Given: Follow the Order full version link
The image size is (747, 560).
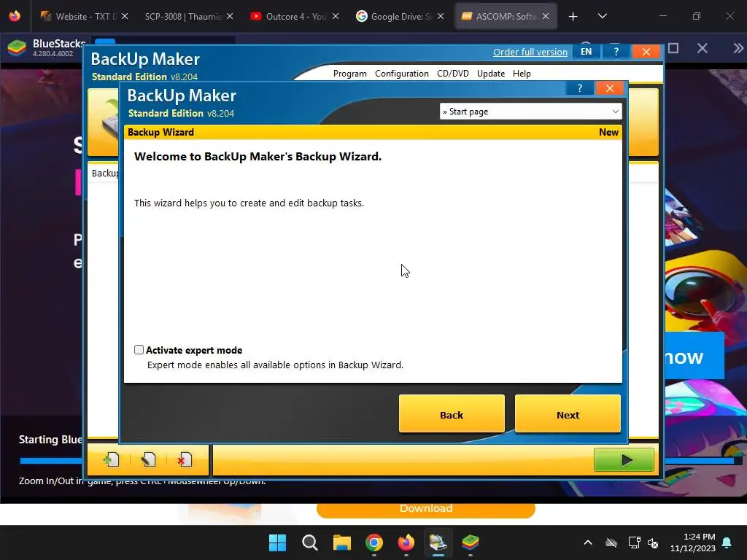Looking at the screenshot, I should pos(530,52).
